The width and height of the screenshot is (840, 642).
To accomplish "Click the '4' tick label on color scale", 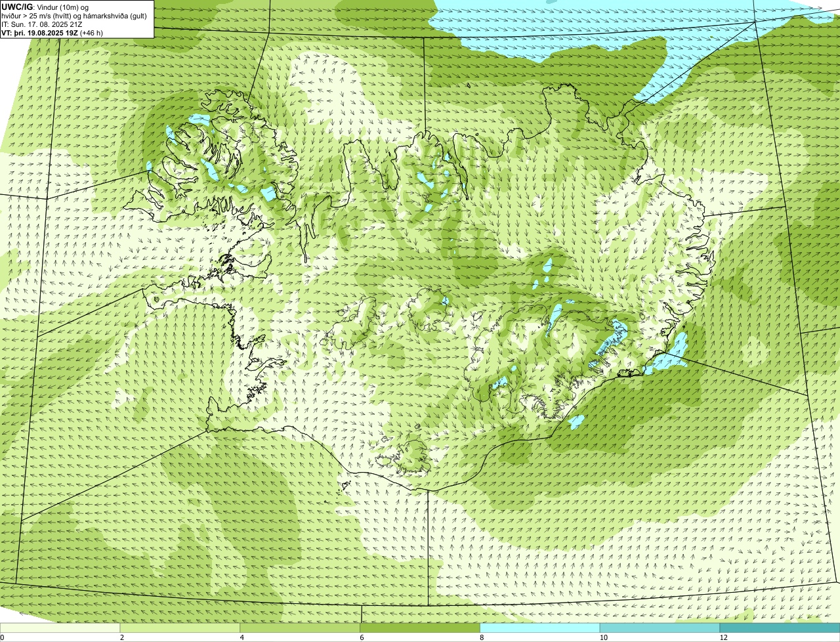I will click(x=242, y=637).
